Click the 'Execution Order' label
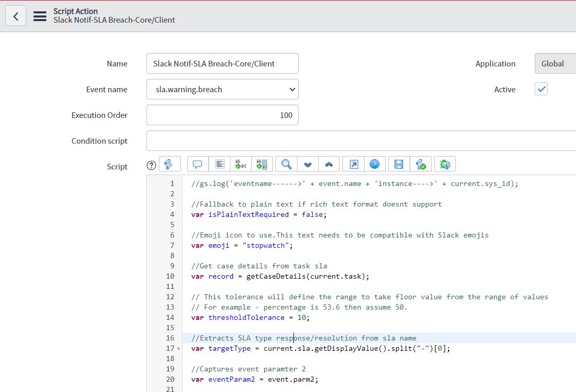Viewport: 576px width, 392px height. pyautogui.click(x=99, y=115)
